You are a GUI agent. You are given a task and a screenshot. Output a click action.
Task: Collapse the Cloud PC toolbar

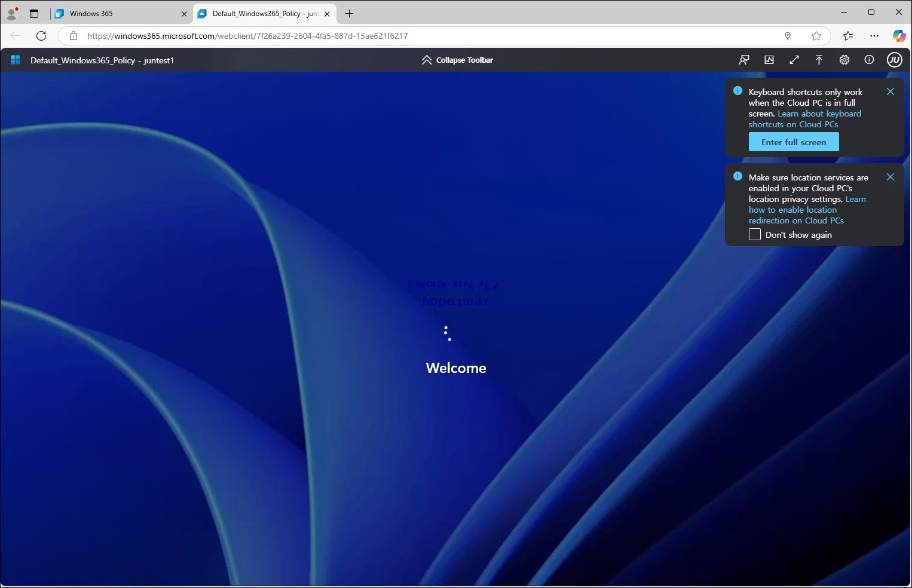tap(457, 60)
